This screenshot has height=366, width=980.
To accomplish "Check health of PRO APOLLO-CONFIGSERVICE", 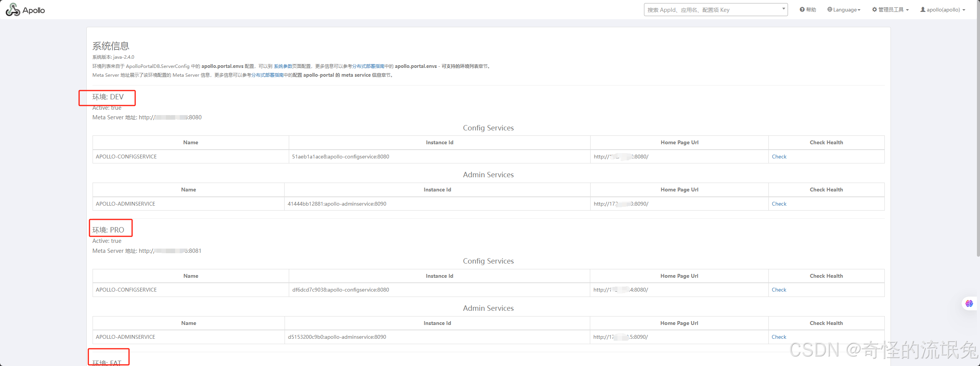I will point(779,290).
